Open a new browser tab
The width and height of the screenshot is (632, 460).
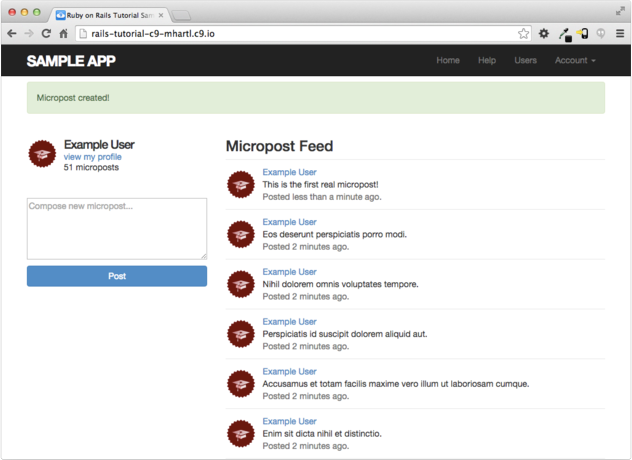point(183,15)
